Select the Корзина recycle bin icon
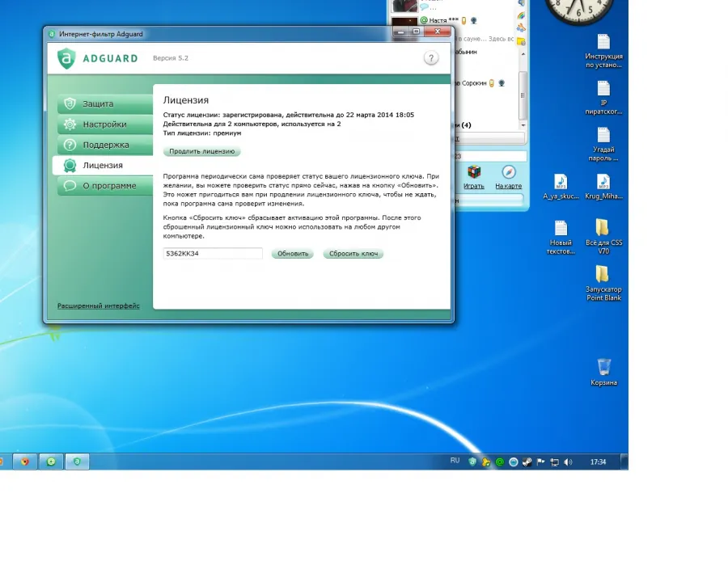This screenshot has height=582, width=728. point(603,372)
